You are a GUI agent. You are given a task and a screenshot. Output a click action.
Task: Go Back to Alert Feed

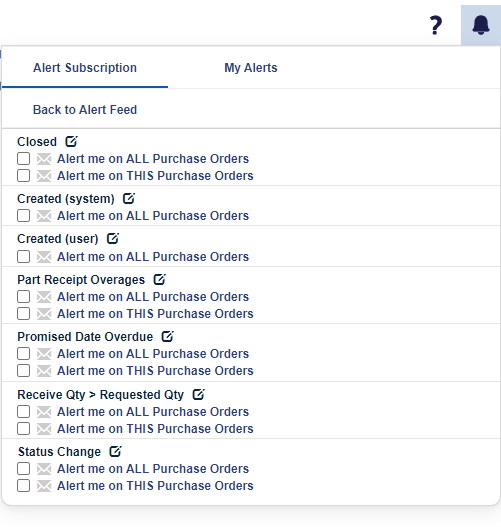(85, 110)
